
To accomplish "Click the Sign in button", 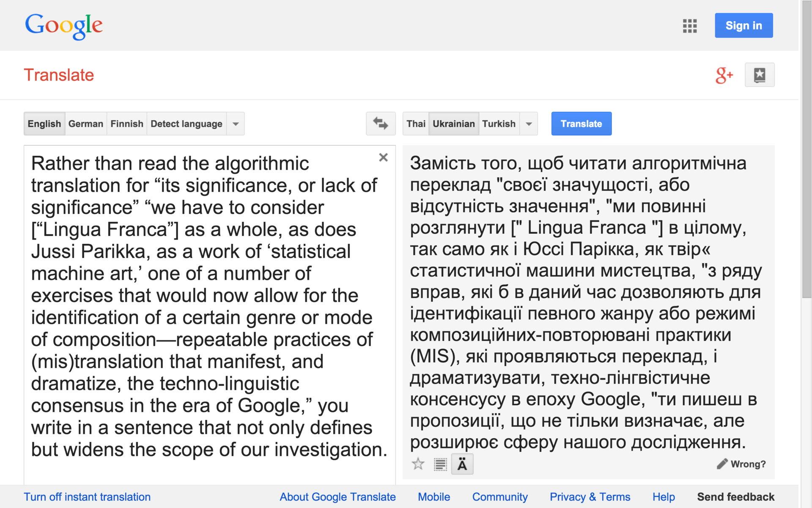I will 743,25.
